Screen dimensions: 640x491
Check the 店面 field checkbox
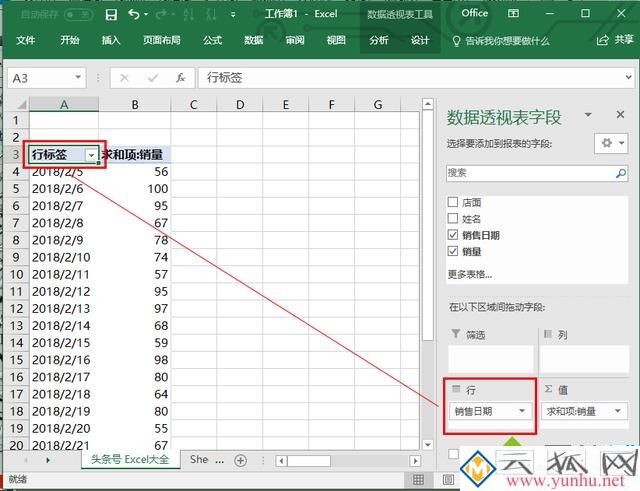coord(453,202)
